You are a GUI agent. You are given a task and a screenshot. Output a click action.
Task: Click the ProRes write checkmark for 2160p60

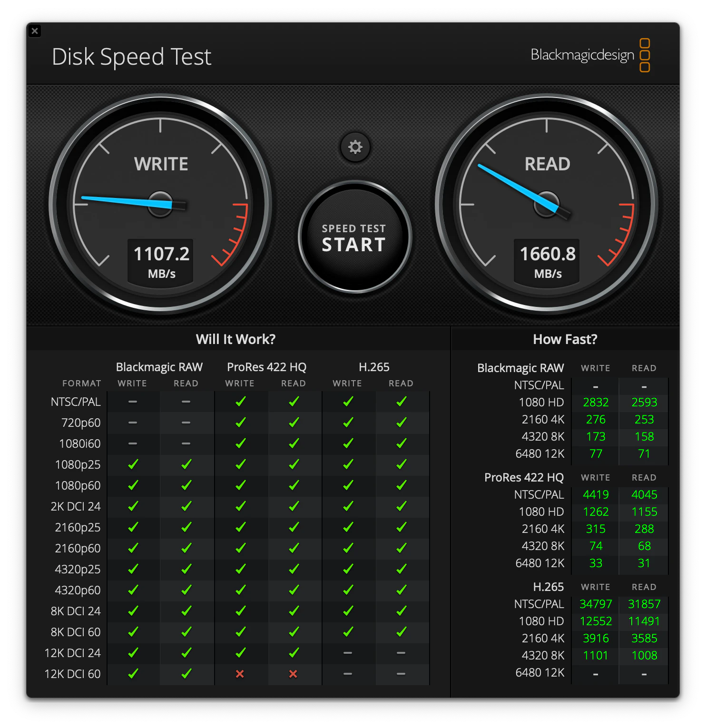(x=241, y=548)
